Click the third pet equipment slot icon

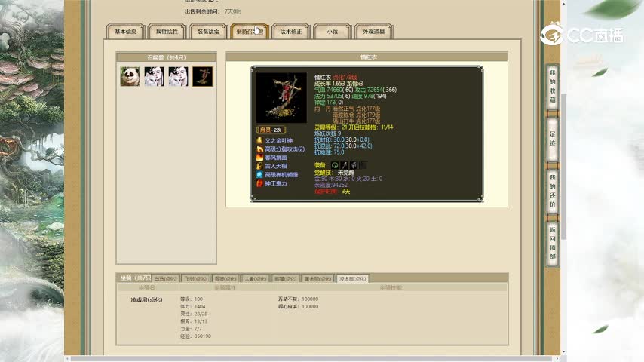click(x=354, y=165)
